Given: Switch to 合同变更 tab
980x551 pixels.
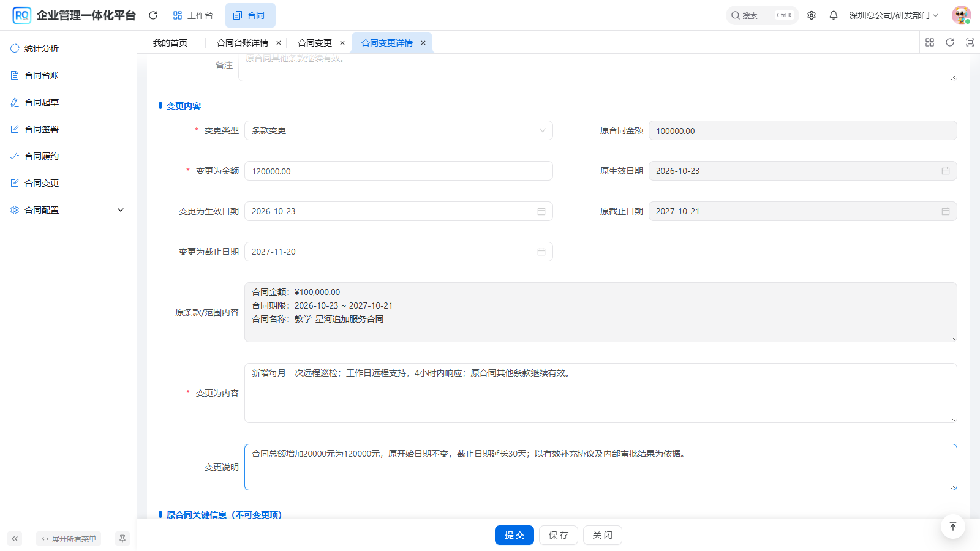Looking at the screenshot, I should [315, 43].
